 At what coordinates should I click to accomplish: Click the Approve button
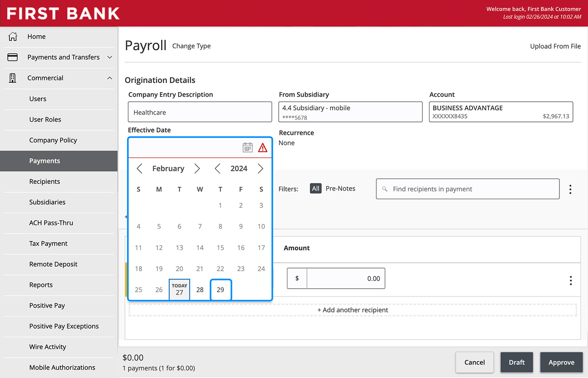[561, 362]
